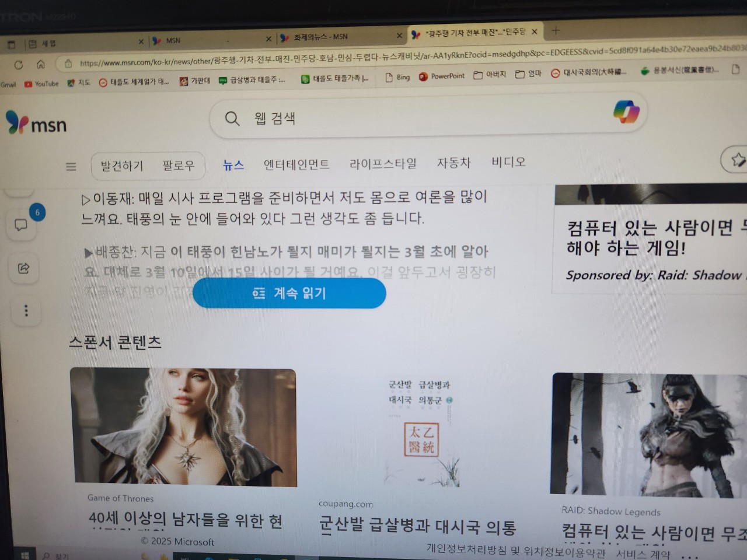The width and height of the screenshot is (747, 560).
Task: Open the personalize star icon button
Action: point(738,159)
